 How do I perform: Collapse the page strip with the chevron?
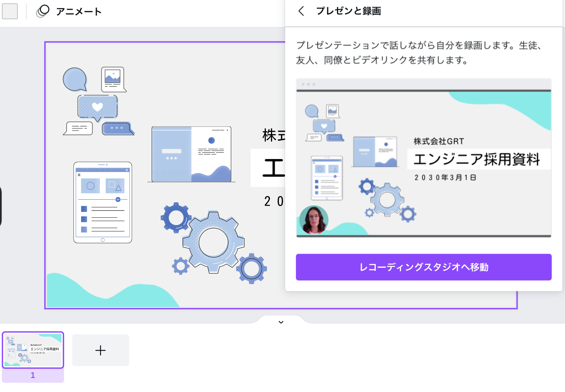click(x=281, y=322)
